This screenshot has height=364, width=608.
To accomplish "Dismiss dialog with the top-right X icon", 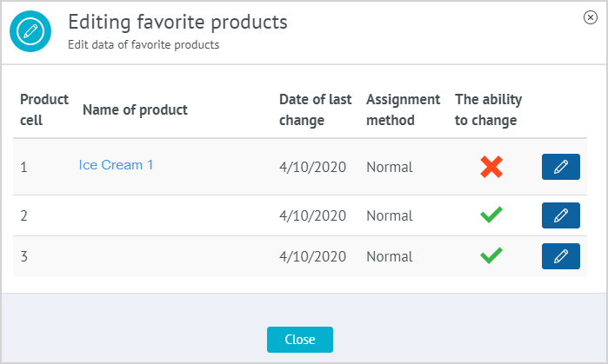I will pos(591,17).
